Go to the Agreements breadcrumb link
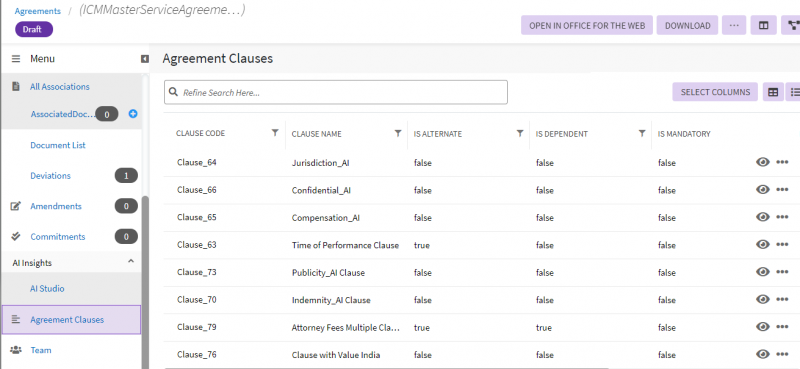 (x=38, y=11)
